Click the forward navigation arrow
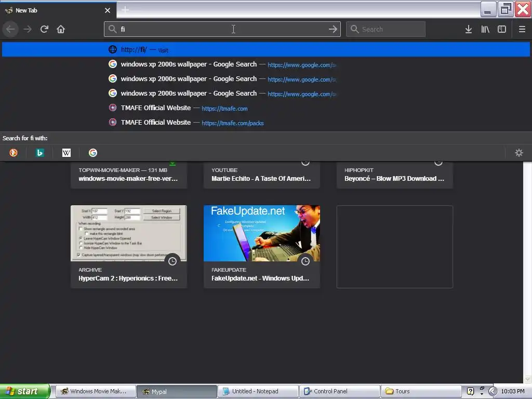532x399 pixels. [x=28, y=29]
